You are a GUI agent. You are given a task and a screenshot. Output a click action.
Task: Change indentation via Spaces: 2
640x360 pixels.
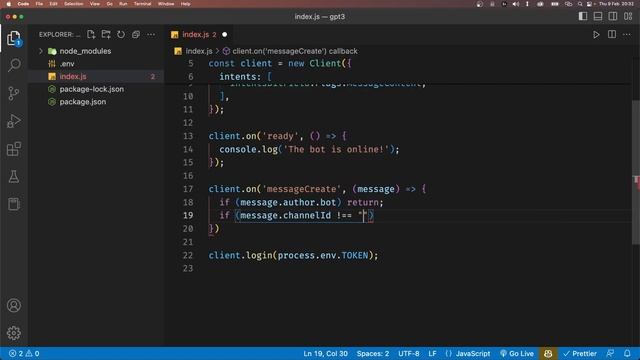373,353
